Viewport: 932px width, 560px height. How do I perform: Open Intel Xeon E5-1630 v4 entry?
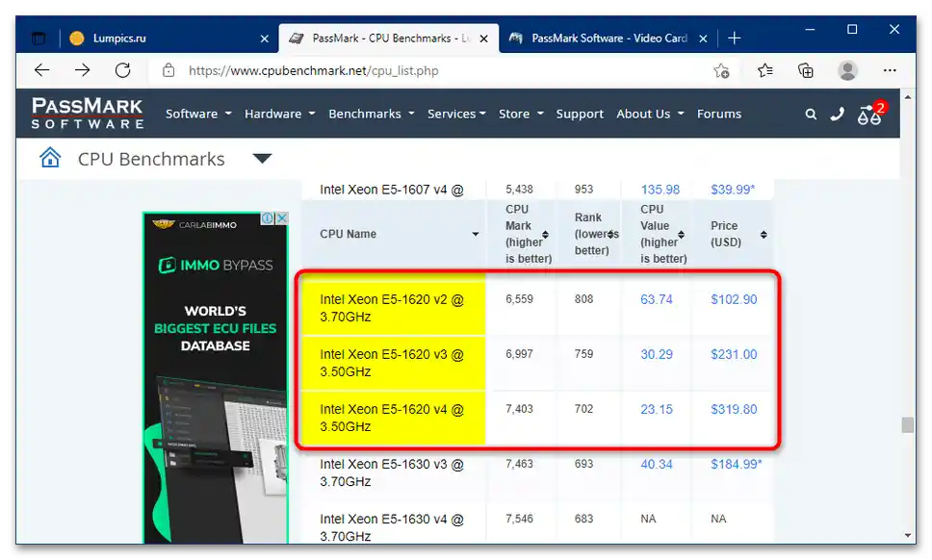tap(392, 527)
